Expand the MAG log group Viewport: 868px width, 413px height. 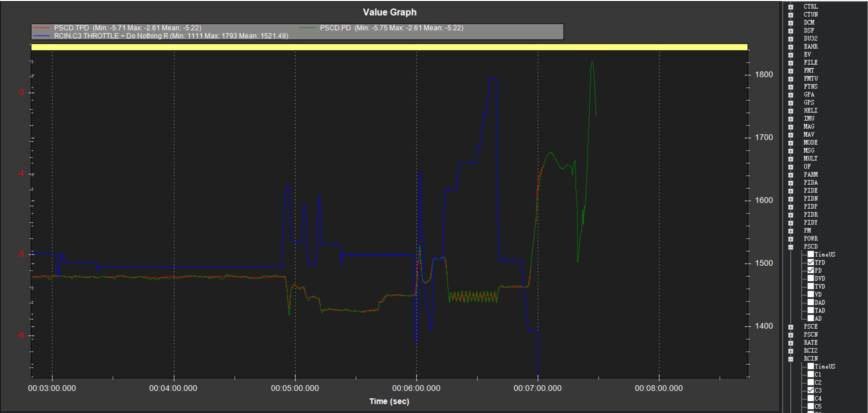[x=791, y=127]
